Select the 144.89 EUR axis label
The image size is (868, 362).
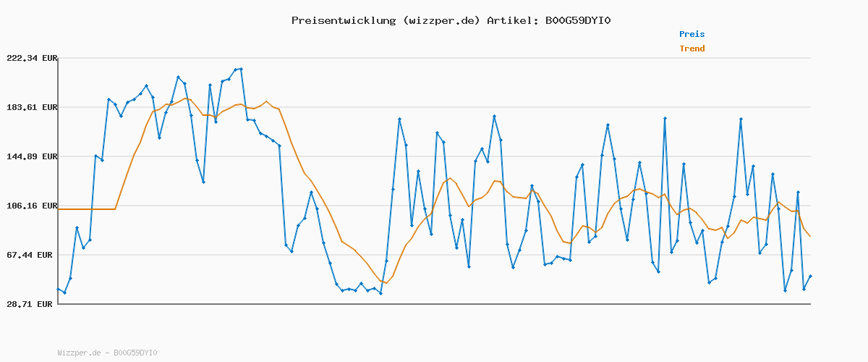click(x=30, y=156)
